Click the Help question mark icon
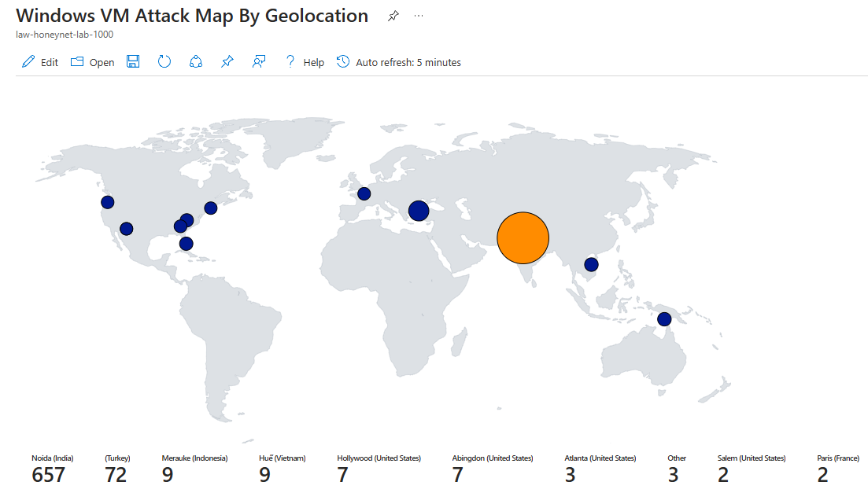 [x=289, y=61]
